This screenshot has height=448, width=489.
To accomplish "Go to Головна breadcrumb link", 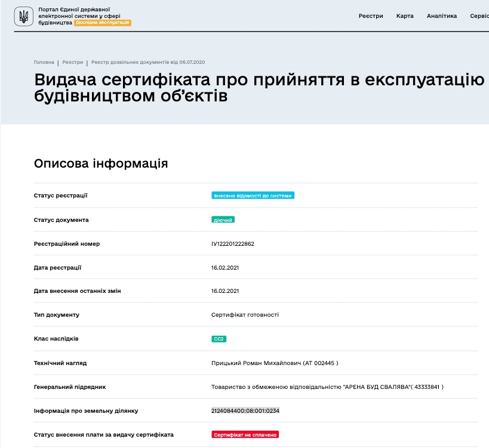I will click(x=44, y=62).
